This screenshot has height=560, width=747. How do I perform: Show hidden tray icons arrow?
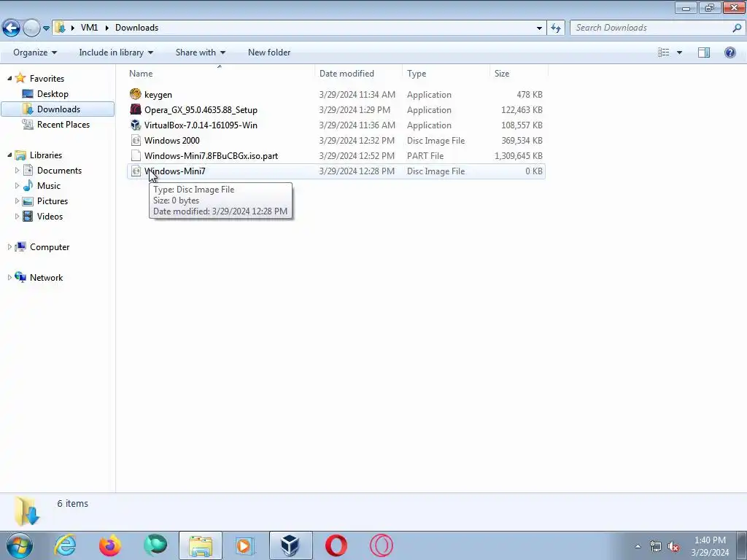[x=638, y=546]
